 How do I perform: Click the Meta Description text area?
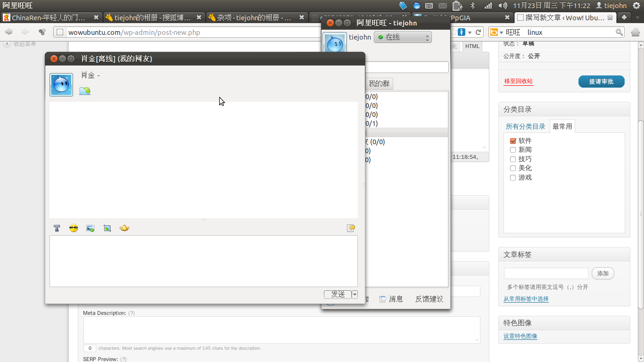point(281,329)
